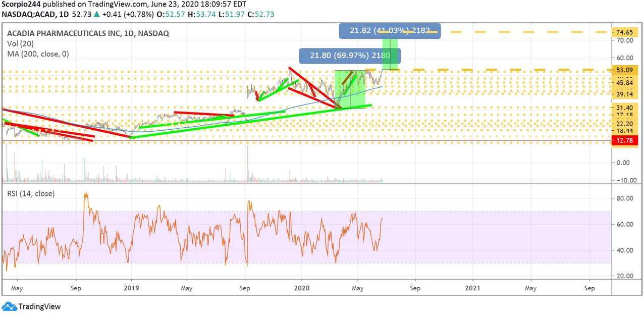
Task: Click the 80.00 value on the RSI axis
Action: 624,198
